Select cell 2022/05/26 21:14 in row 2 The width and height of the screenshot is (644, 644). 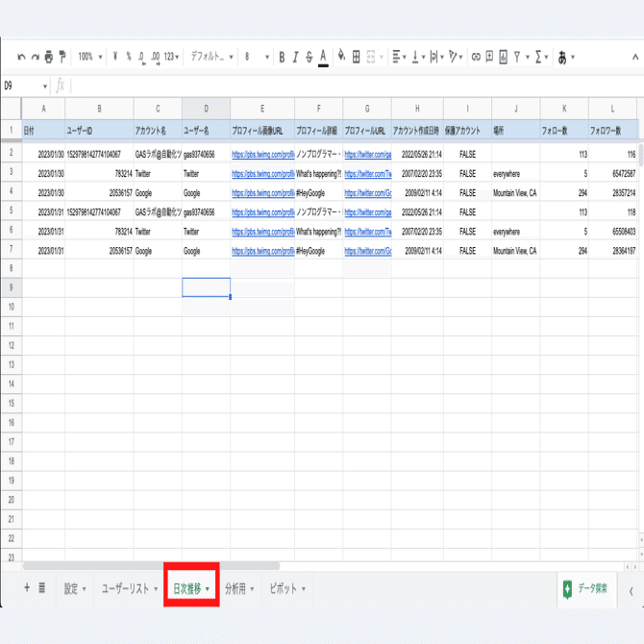[x=417, y=155]
